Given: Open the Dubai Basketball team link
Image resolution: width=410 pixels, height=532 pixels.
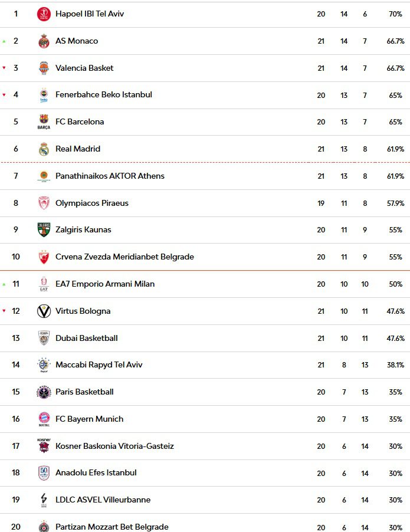Looking at the screenshot, I should tap(87, 339).
